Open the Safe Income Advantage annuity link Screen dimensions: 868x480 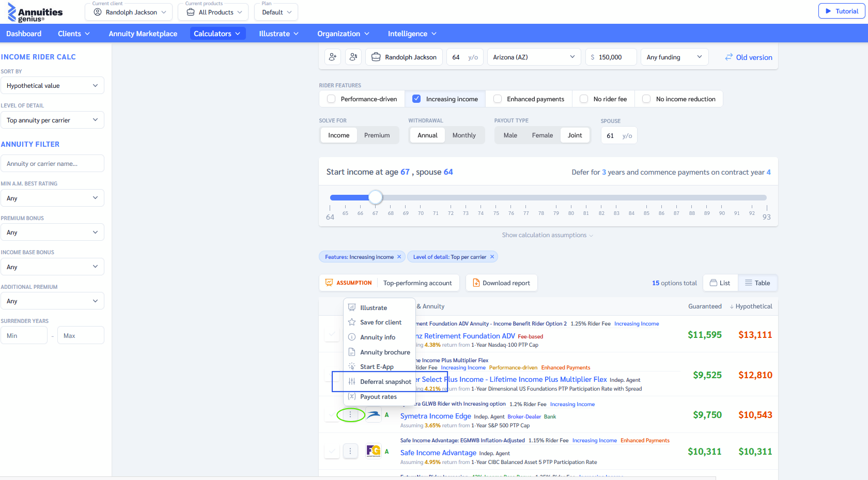(438, 453)
